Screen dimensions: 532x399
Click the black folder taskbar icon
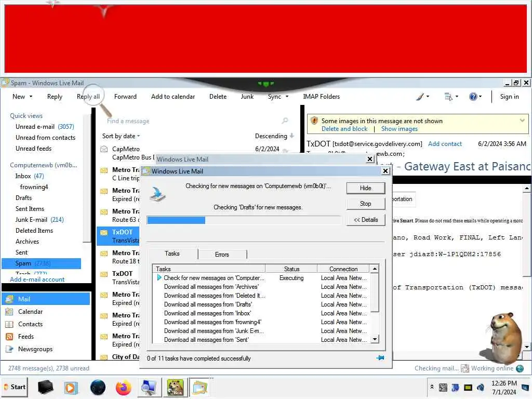[x=45, y=388]
